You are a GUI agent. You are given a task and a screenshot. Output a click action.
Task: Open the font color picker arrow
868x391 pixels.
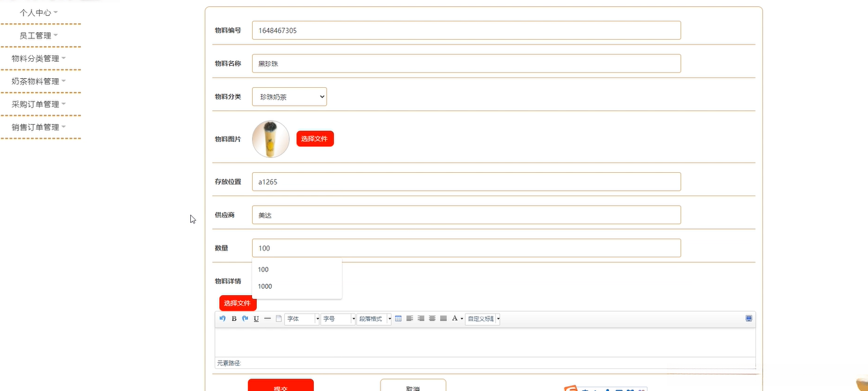point(462,318)
